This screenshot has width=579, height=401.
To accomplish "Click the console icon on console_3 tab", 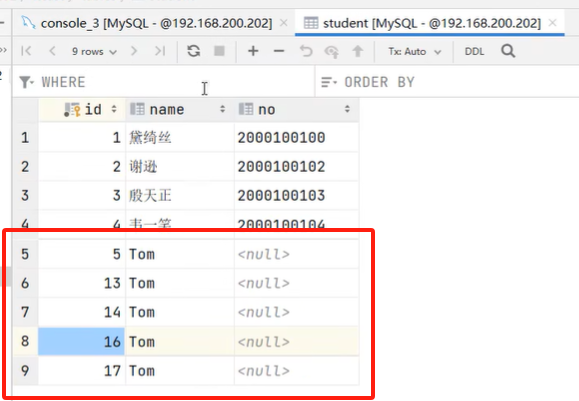I will 28,23.
